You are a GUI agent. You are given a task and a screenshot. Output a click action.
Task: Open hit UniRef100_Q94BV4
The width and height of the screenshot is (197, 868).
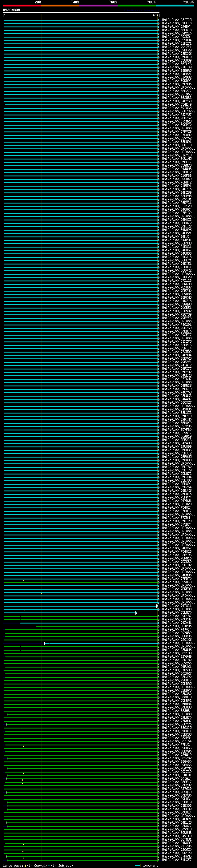click(177, 26)
